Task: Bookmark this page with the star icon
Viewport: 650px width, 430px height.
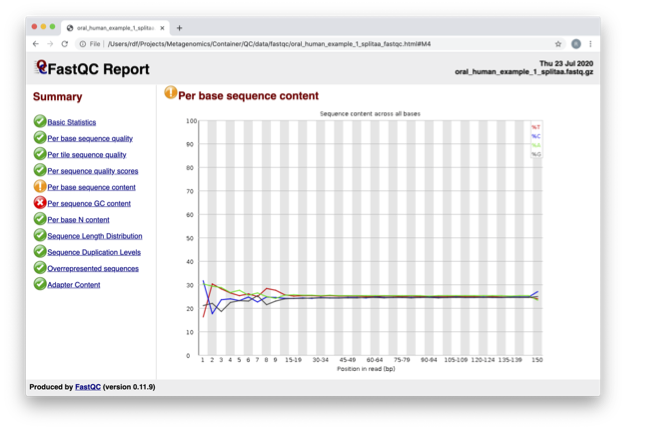Action: (558, 44)
